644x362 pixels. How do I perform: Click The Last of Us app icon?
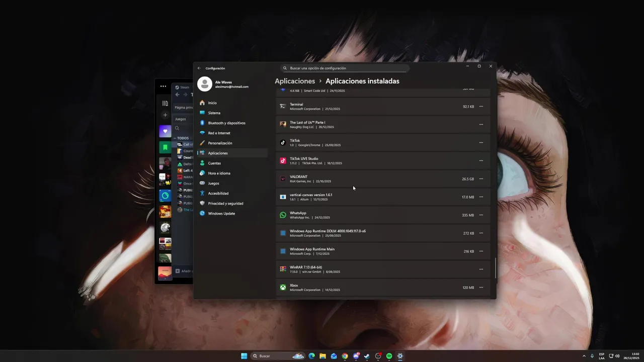click(x=283, y=125)
